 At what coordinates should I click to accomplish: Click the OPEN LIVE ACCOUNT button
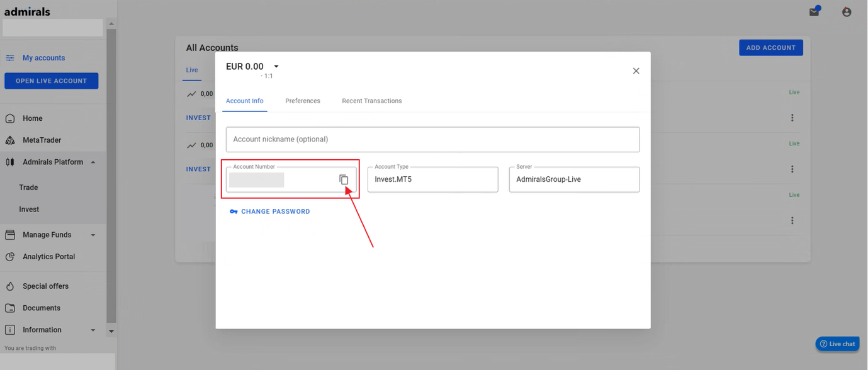(52, 81)
